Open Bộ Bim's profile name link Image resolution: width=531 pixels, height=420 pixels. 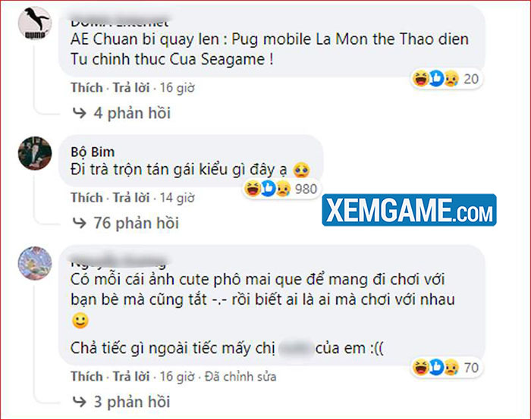[93, 152]
